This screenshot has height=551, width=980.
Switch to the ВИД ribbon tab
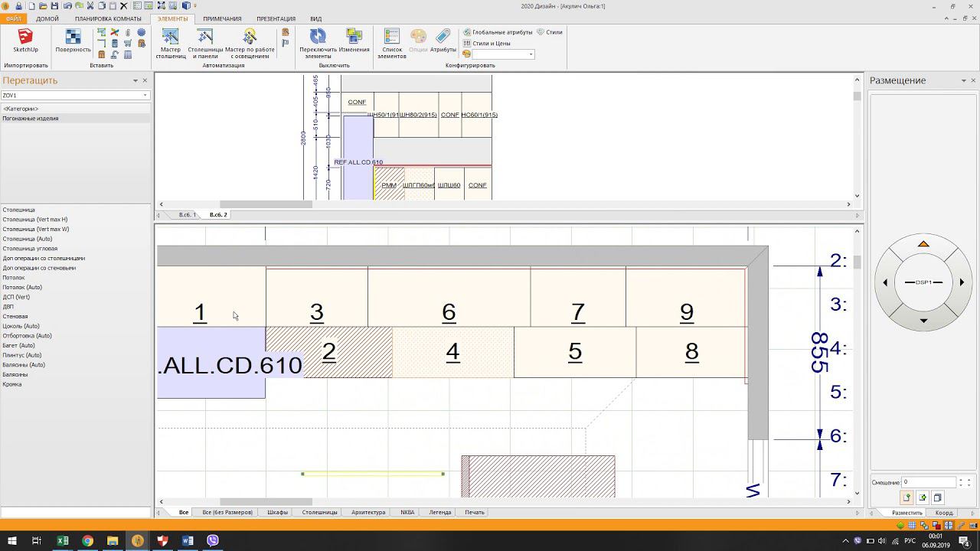[315, 18]
